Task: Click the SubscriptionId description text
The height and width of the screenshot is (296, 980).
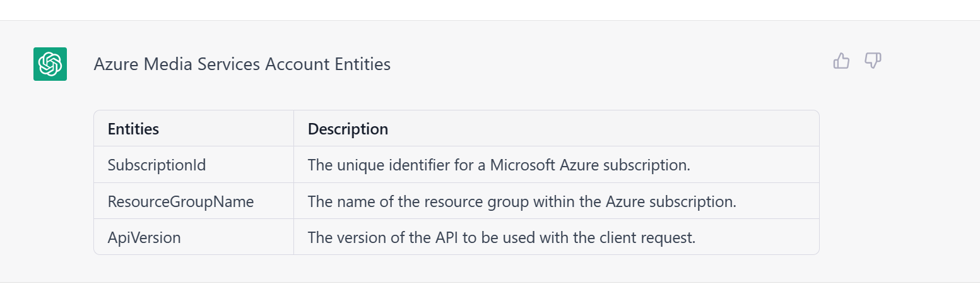Action: [x=499, y=165]
